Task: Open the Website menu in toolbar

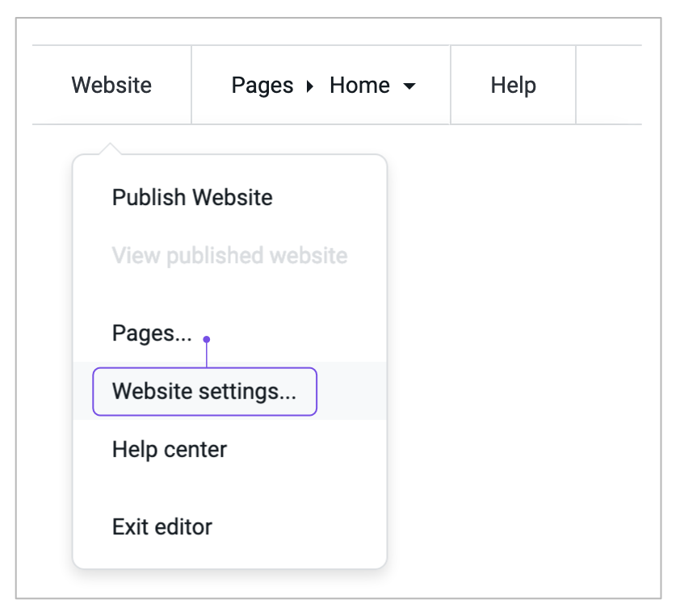Action: tap(111, 85)
